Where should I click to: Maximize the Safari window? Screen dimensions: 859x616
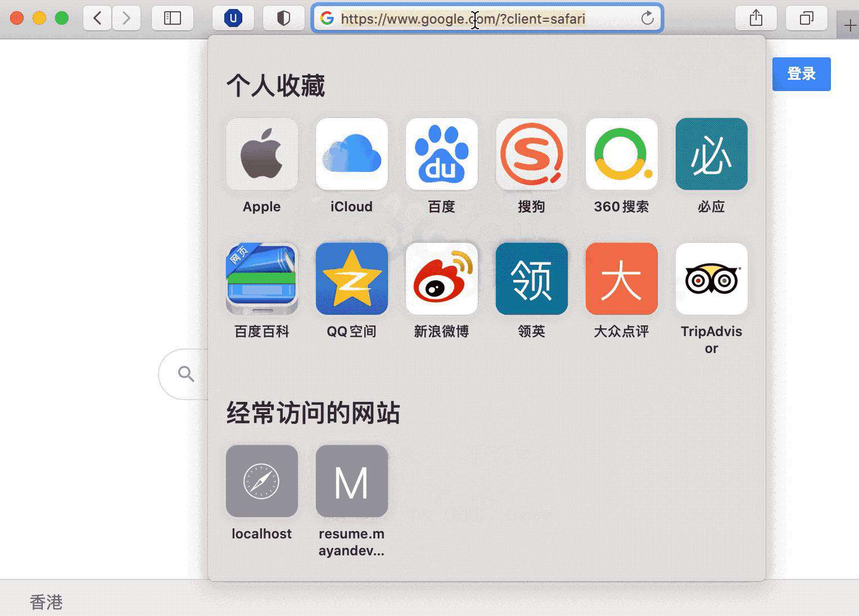[62, 18]
